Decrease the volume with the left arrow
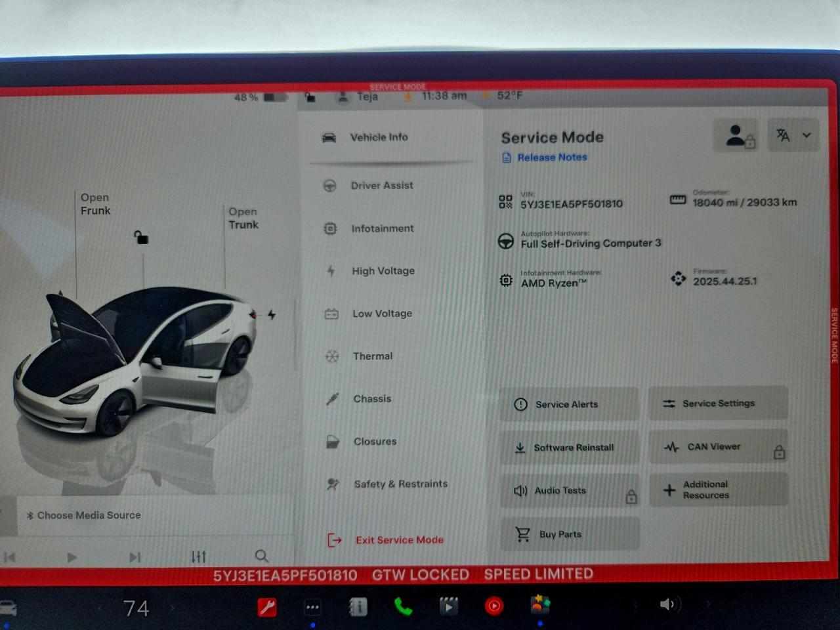Image resolution: width=840 pixels, height=630 pixels. [635, 604]
